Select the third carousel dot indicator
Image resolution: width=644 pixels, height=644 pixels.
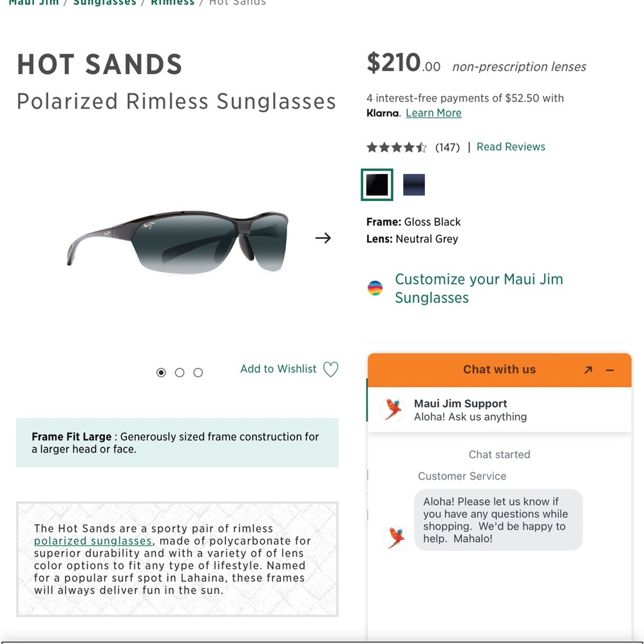[x=198, y=372]
